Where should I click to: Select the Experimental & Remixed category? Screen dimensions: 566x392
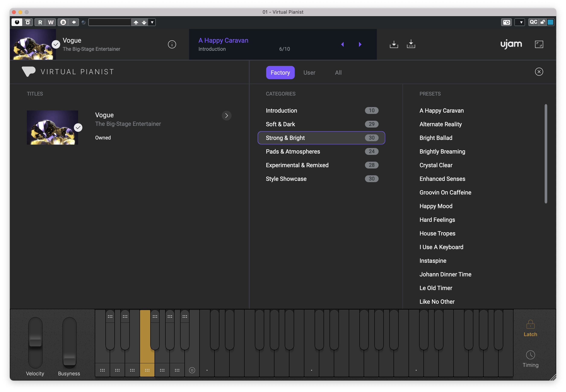point(321,165)
